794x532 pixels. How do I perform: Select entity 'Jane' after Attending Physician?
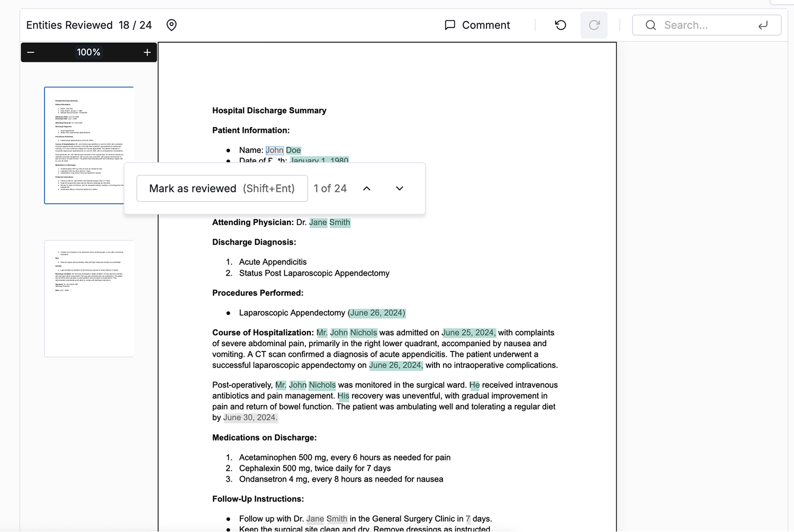click(318, 222)
